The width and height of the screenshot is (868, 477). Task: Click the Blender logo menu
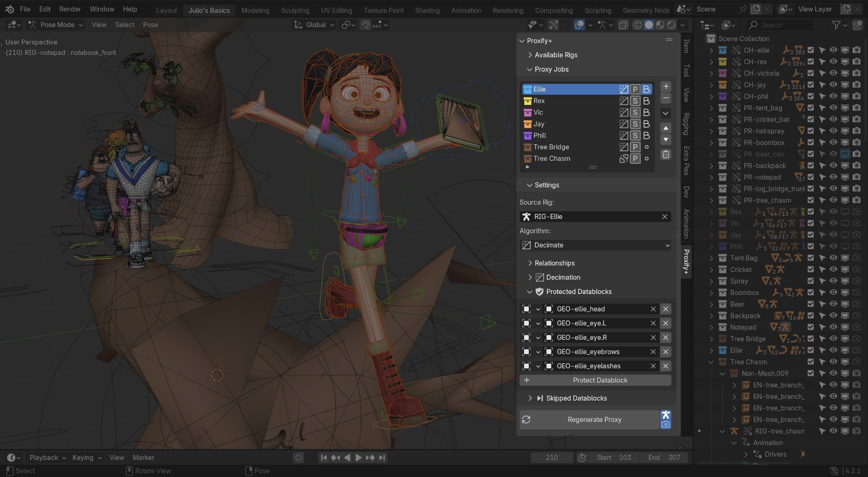(9, 9)
